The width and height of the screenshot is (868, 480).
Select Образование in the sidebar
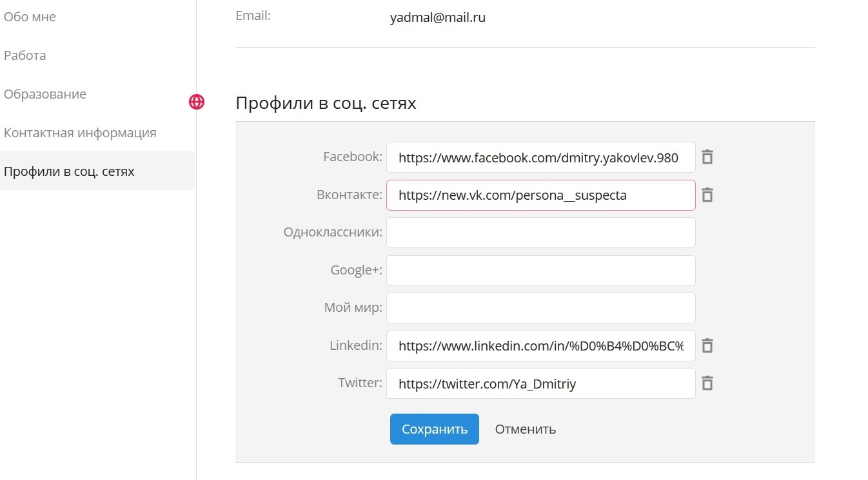click(45, 94)
